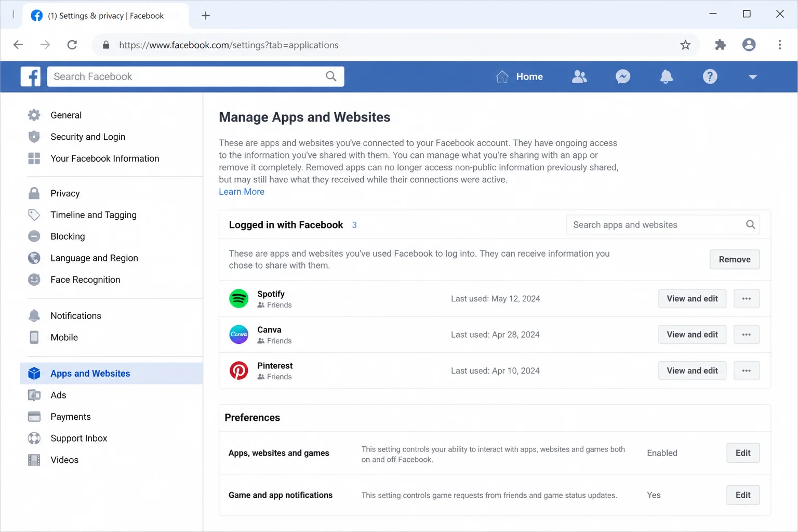The image size is (798, 532).
Task: Click 'Last used: Apr 28, 2024' text
Action: pyautogui.click(x=495, y=335)
